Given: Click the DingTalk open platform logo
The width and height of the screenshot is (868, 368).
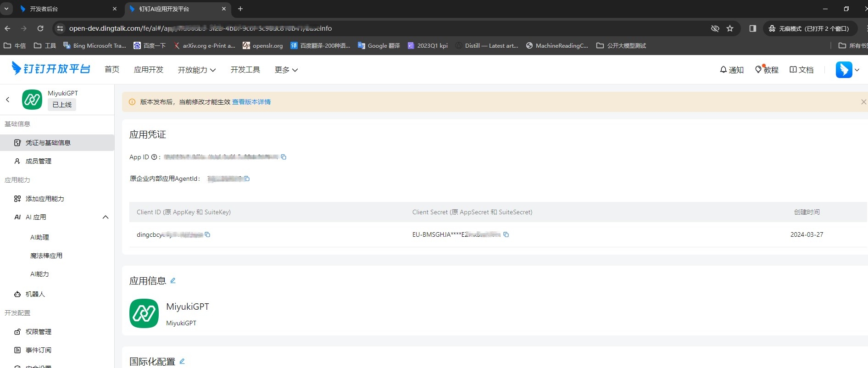Looking at the screenshot, I should coord(51,69).
